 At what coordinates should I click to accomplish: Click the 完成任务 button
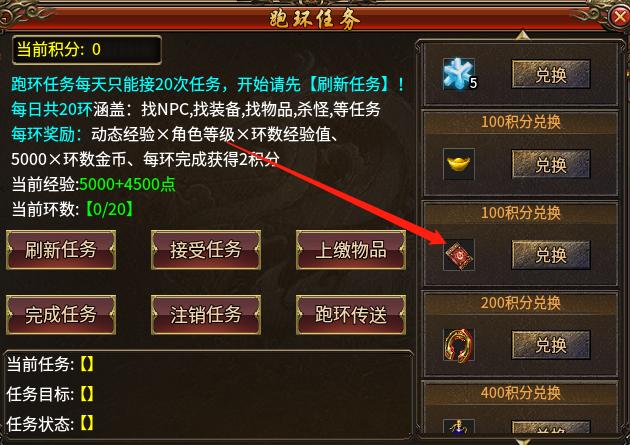click(x=61, y=315)
